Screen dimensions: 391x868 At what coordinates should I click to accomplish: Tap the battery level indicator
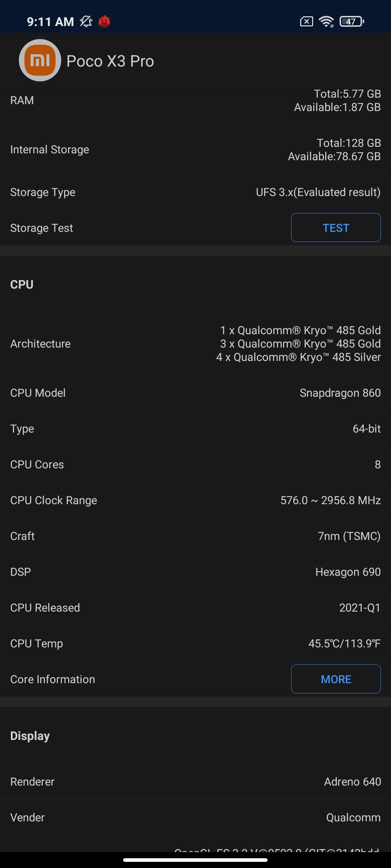click(352, 22)
